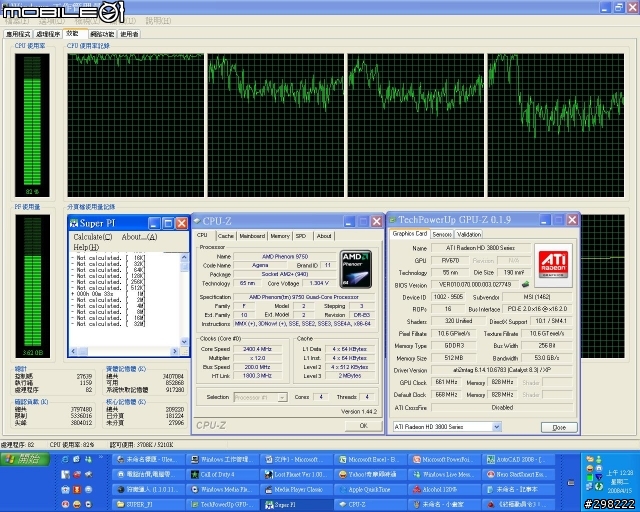Click Super PI horizontal scrollbar left arrow
This screenshot has height=512, width=640.
73,351
